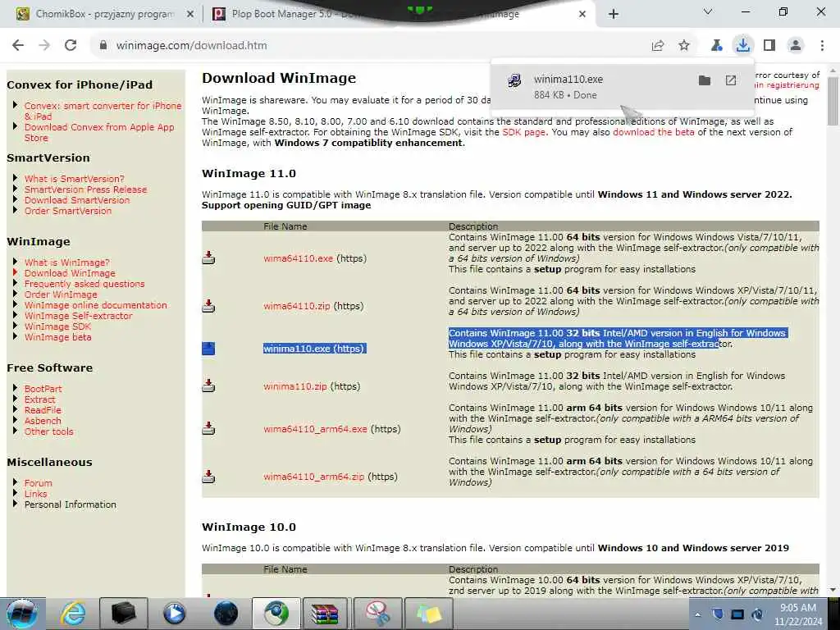
Task: Bookmark this page with the star icon
Action: (x=684, y=46)
